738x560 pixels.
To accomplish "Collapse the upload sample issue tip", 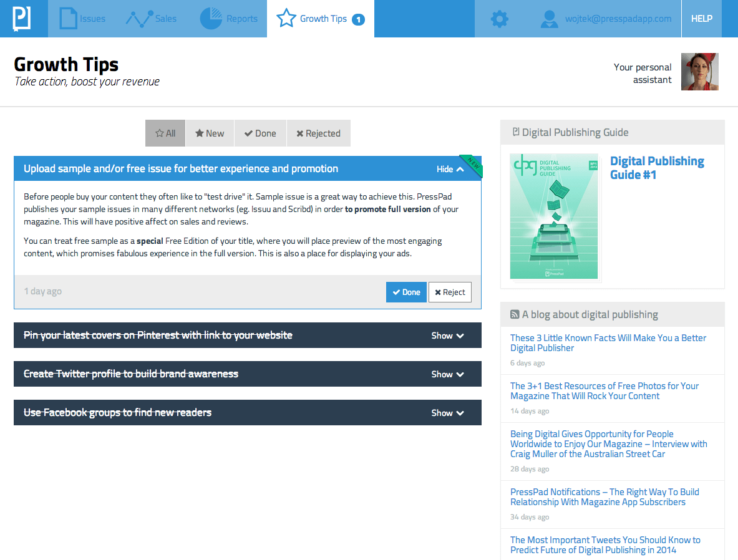I will tap(450, 169).
